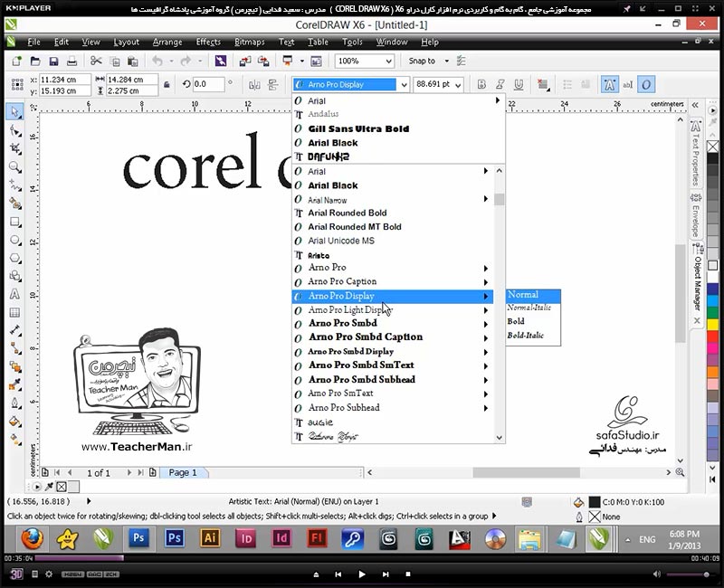Image resolution: width=724 pixels, height=588 pixels.
Task: Expand the Arno Pro submenu arrow
Action: point(486,268)
